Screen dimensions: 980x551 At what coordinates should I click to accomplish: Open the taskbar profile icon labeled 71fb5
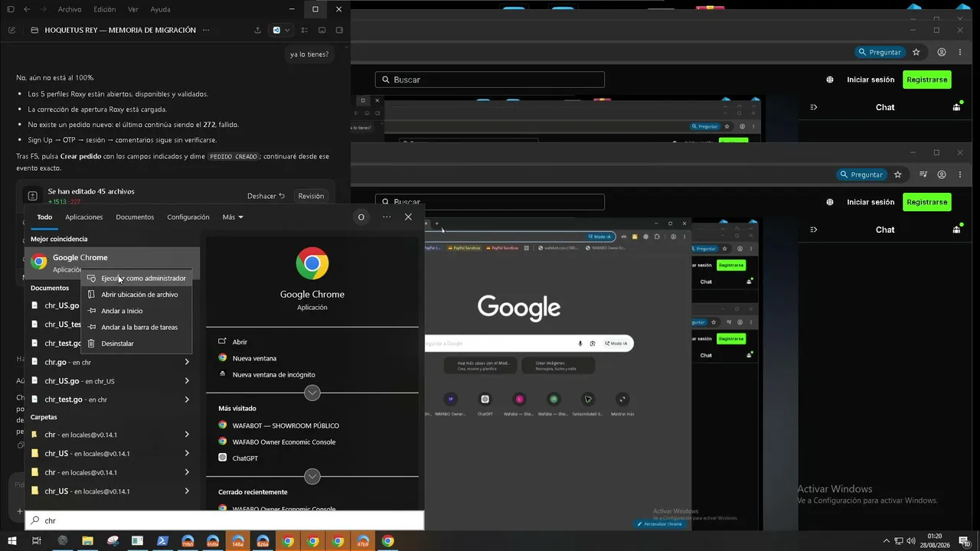click(x=188, y=541)
